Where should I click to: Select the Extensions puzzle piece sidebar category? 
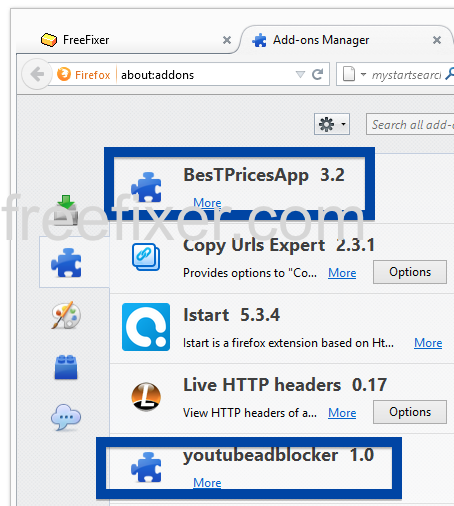click(66, 263)
